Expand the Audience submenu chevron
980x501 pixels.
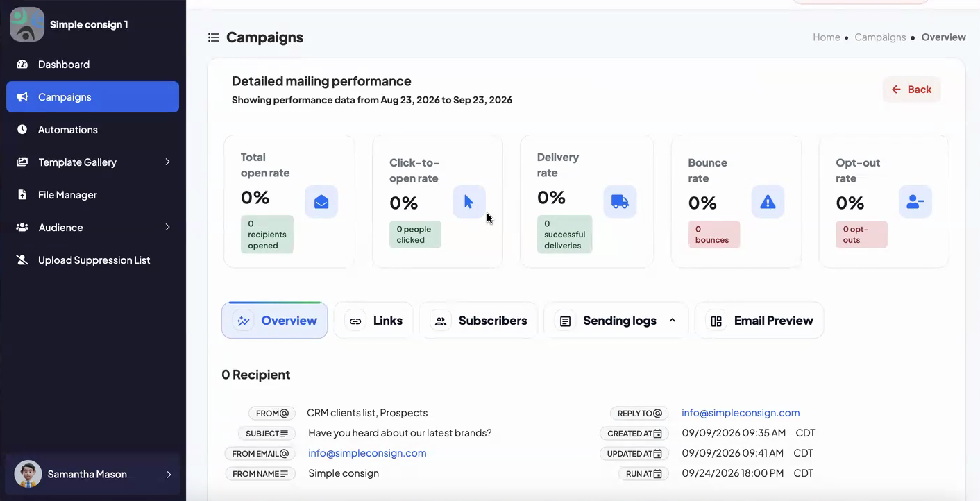click(167, 228)
